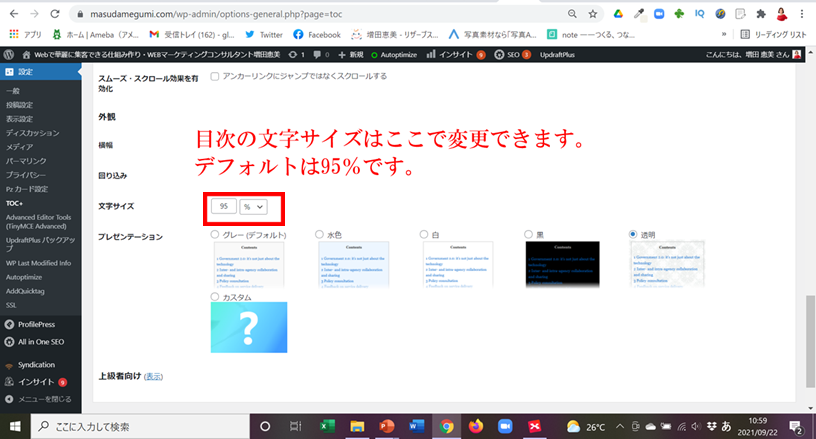Open the browser zoom magnifier icon
816x439 pixels.
572,14
